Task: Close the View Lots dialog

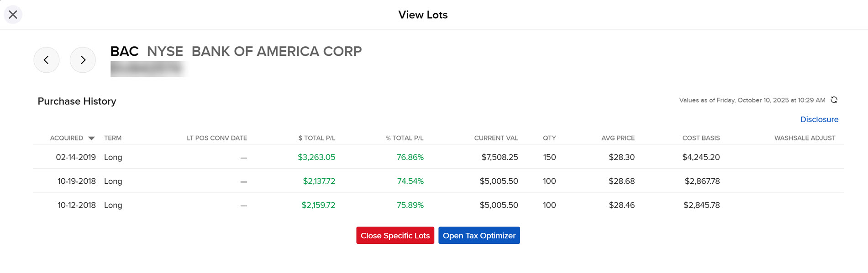Action: coord(13,15)
